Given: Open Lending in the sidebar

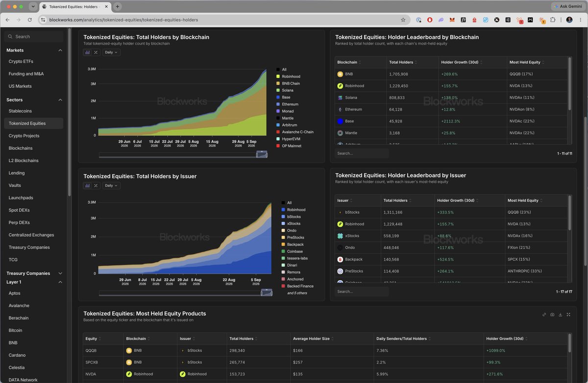Looking at the screenshot, I should tap(17, 173).
